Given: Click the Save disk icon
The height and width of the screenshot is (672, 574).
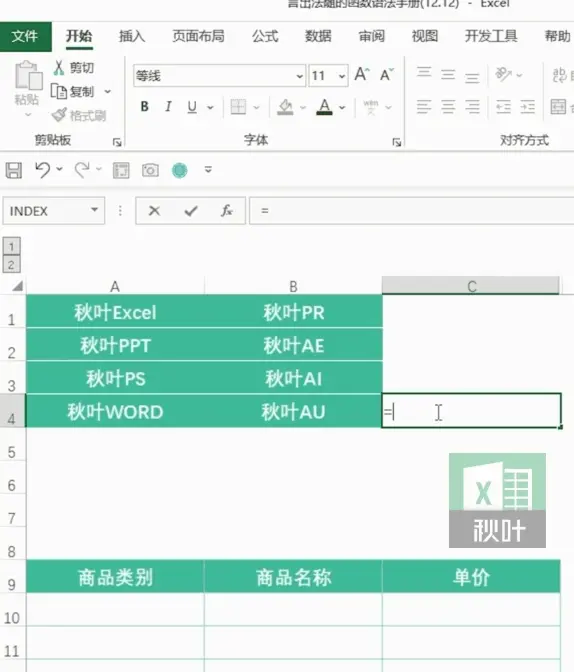Looking at the screenshot, I should (x=14, y=170).
